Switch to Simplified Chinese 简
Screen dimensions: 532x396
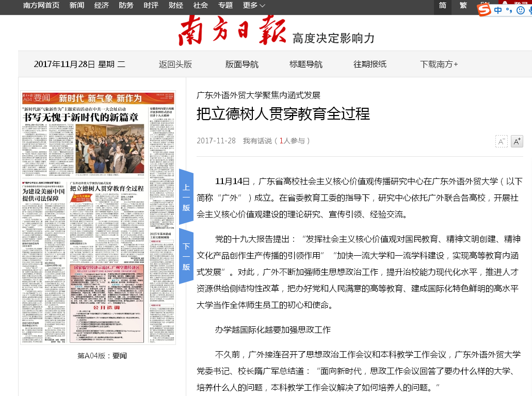pyautogui.click(x=443, y=6)
